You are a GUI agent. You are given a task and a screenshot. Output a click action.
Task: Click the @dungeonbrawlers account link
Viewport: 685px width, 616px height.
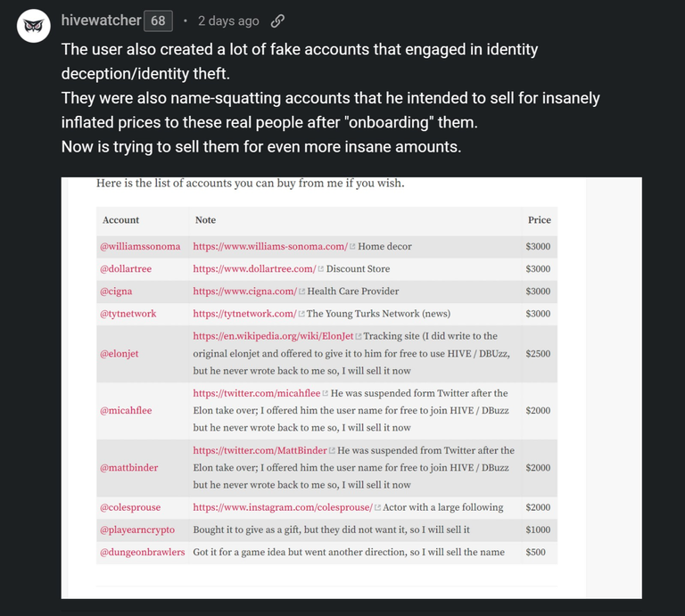[x=143, y=552]
